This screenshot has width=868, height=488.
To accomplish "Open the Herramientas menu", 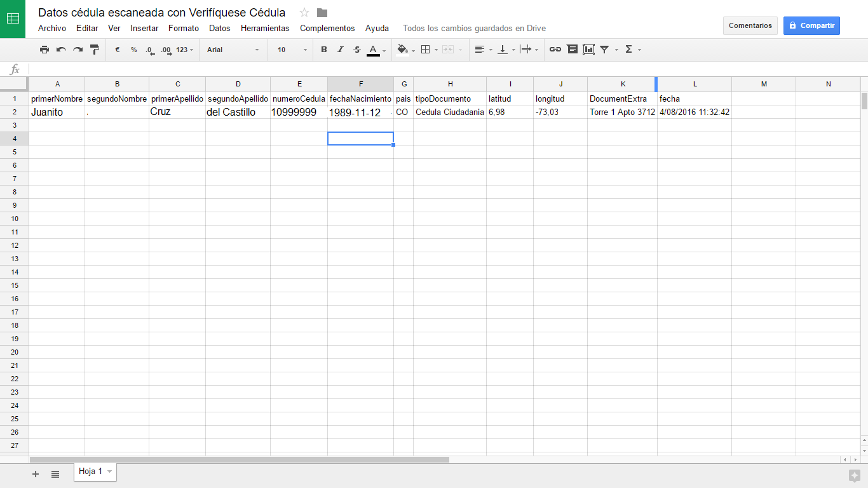I will point(265,28).
